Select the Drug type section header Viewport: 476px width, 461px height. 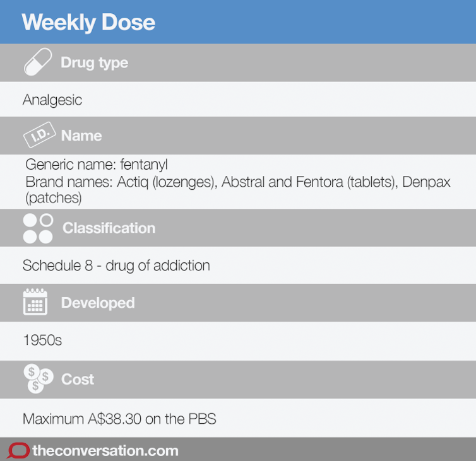[x=94, y=62]
